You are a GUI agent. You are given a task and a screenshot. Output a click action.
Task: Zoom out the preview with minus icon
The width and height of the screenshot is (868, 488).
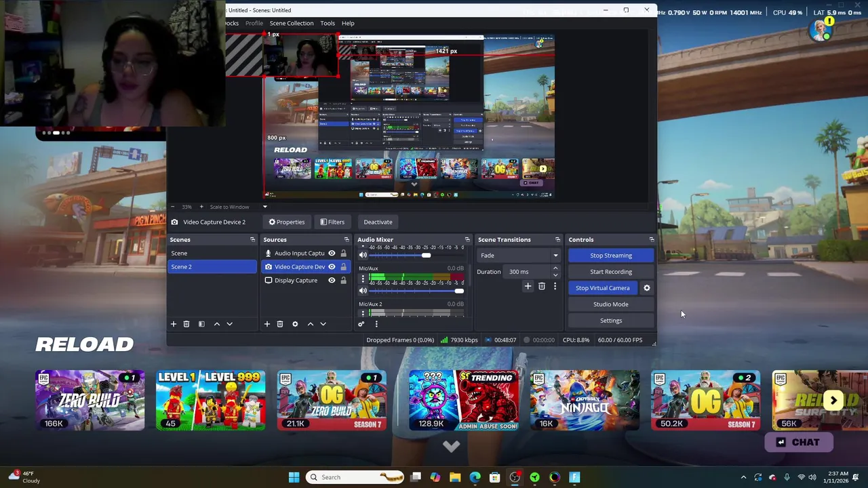pos(172,207)
